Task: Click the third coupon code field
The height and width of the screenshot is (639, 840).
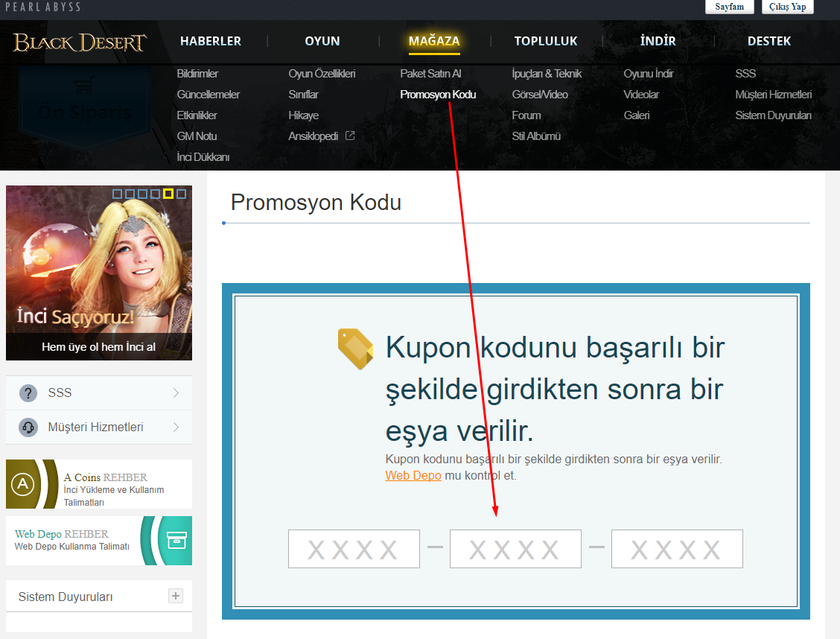Action: click(677, 549)
